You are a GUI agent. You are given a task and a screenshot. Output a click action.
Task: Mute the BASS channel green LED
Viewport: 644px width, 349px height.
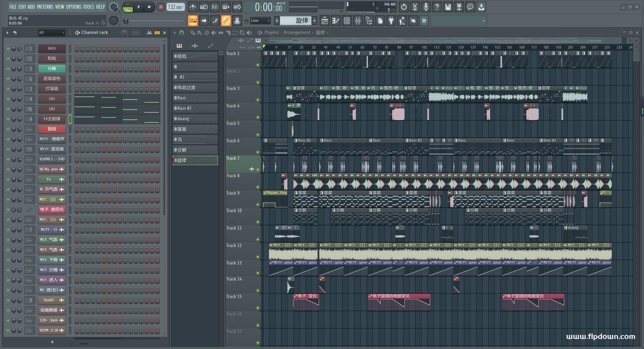pos(8,49)
